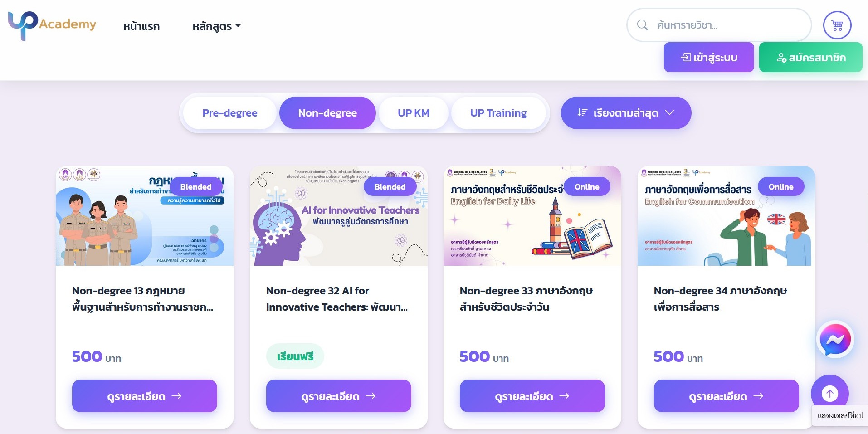
Task: Open the shopping cart icon
Action: pyautogui.click(x=837, y=25)
